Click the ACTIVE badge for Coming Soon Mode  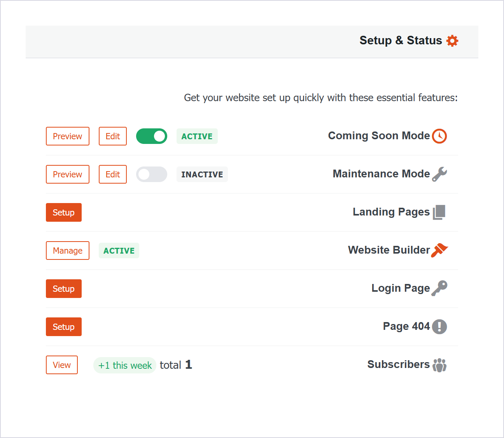pyautogui.click(x=197, y=136)
